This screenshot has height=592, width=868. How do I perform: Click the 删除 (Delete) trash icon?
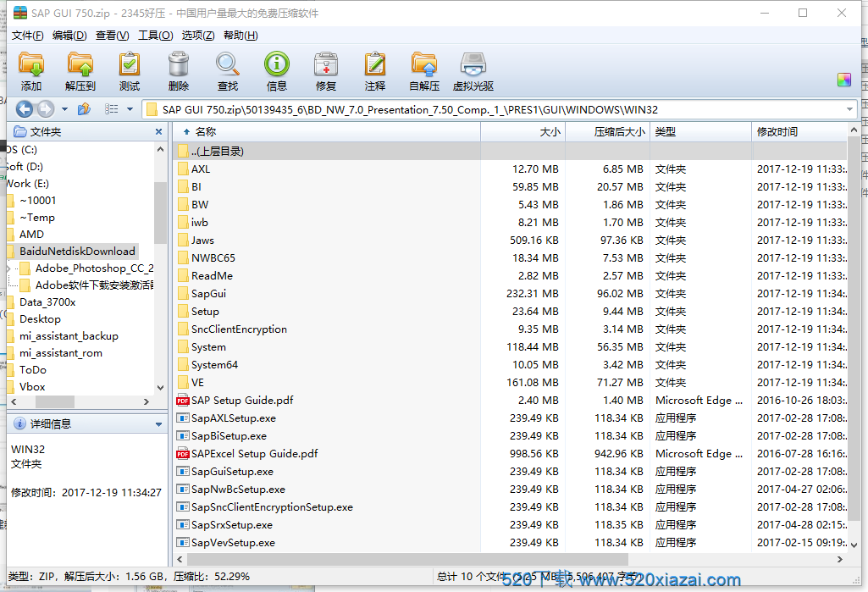[178, 64]
